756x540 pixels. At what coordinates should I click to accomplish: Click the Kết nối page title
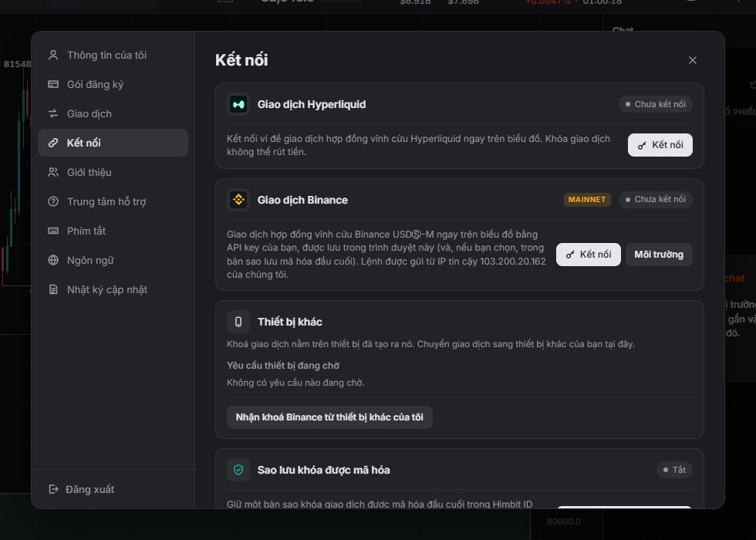[241, 60]
